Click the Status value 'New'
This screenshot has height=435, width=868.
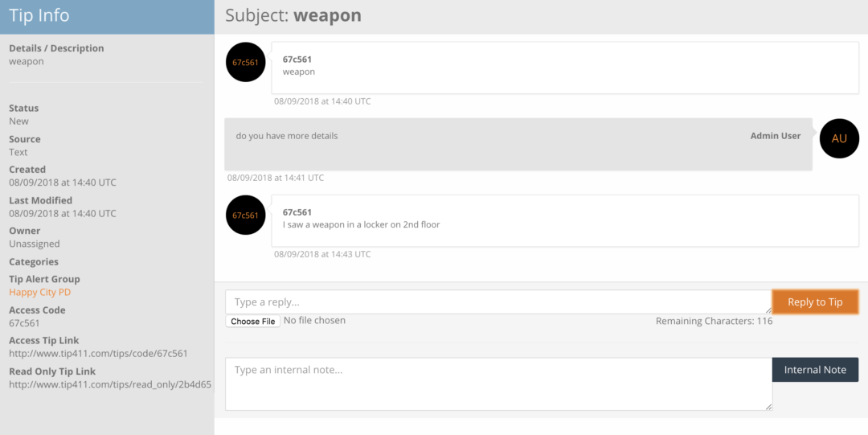coord(18,121)
